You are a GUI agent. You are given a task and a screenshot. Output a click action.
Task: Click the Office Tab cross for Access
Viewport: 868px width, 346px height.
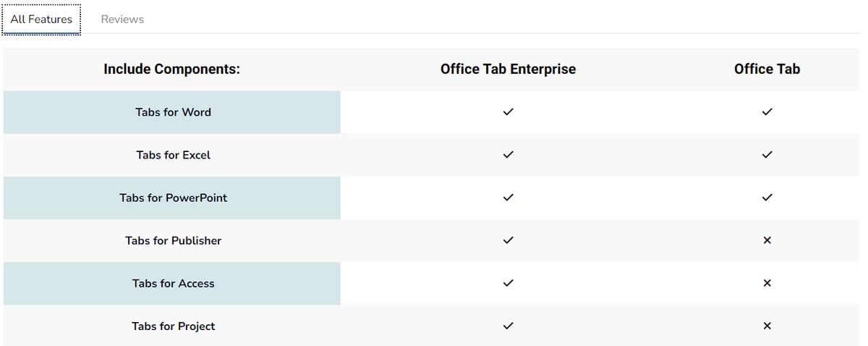pyautogui.click(x=767, y=283)
